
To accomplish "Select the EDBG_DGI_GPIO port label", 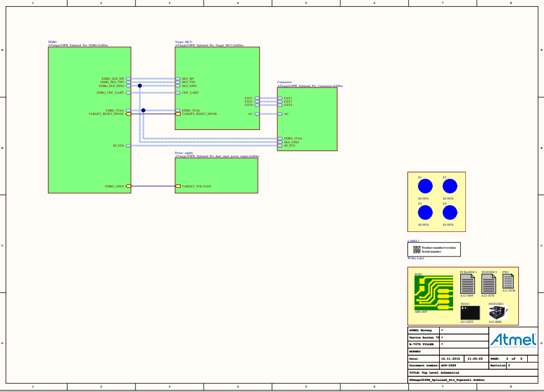I will 112,86.
